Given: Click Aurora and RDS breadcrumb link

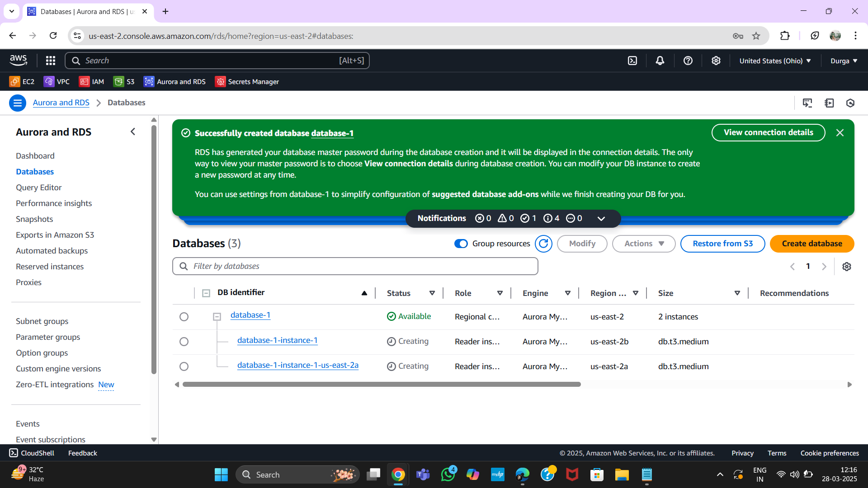Looking at the screenshot, I should (x=61, y=103).
